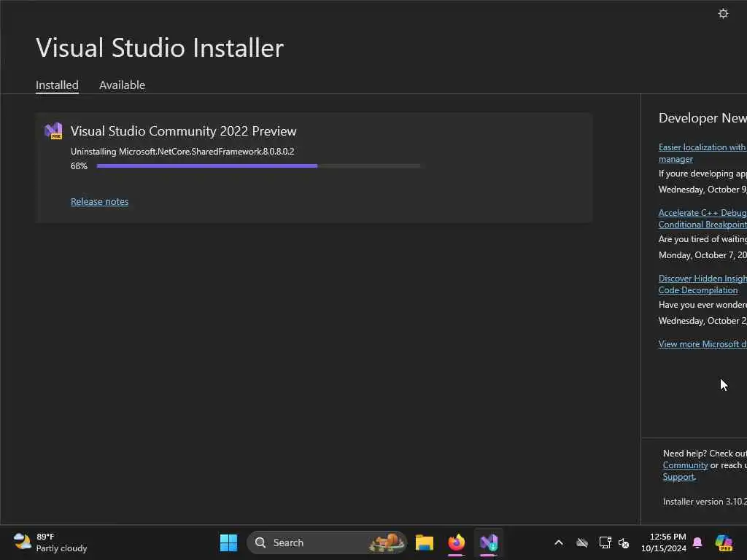Open the Release notes link

tap(99, 201)
